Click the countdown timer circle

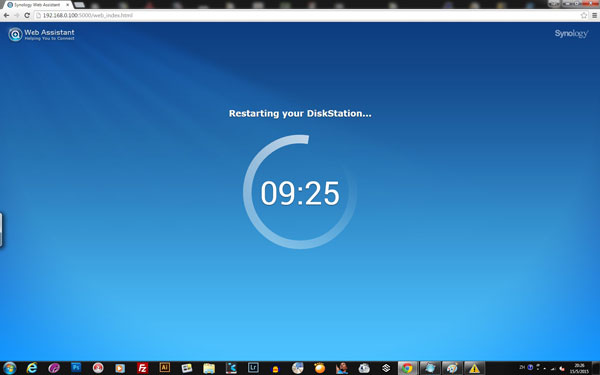300,192
